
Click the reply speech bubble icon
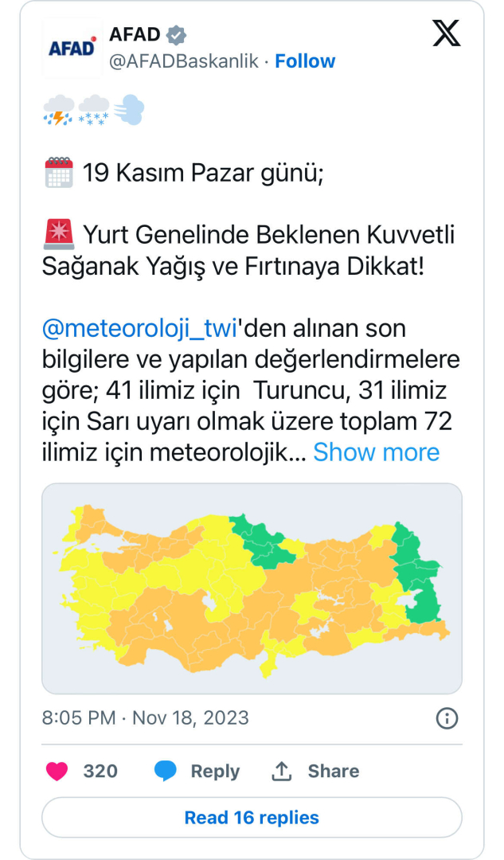pyautogui.click(x=165, y=771)
